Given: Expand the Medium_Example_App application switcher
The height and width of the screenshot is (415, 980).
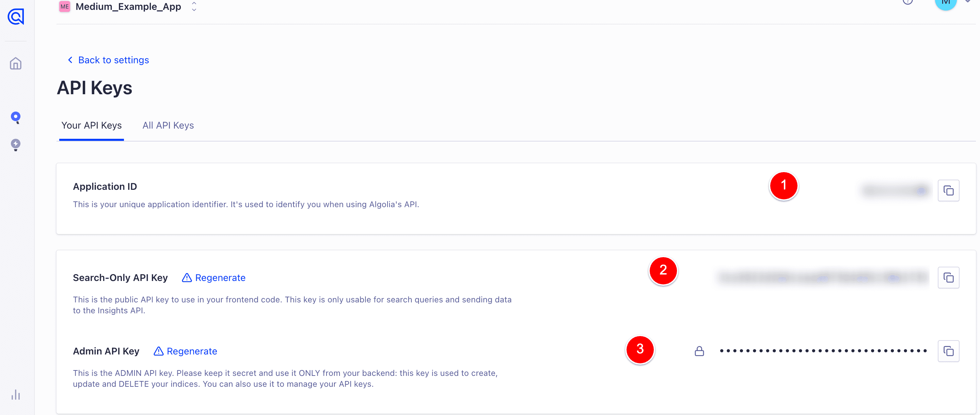Looking at the screenshot, I should (x=194, y=6).
